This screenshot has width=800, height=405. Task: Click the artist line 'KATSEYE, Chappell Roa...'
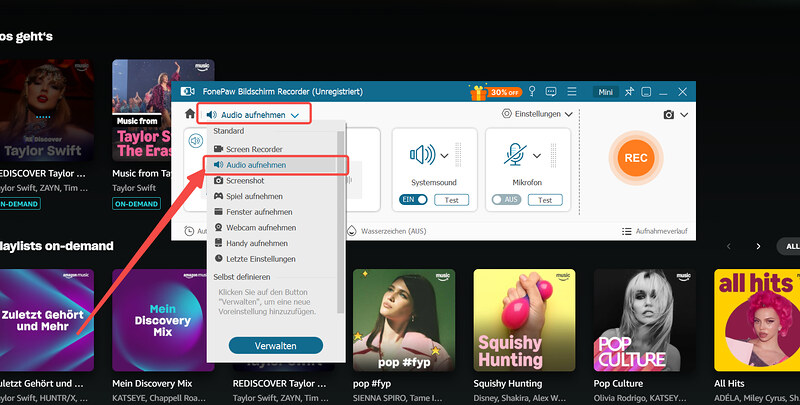point(159,398)
